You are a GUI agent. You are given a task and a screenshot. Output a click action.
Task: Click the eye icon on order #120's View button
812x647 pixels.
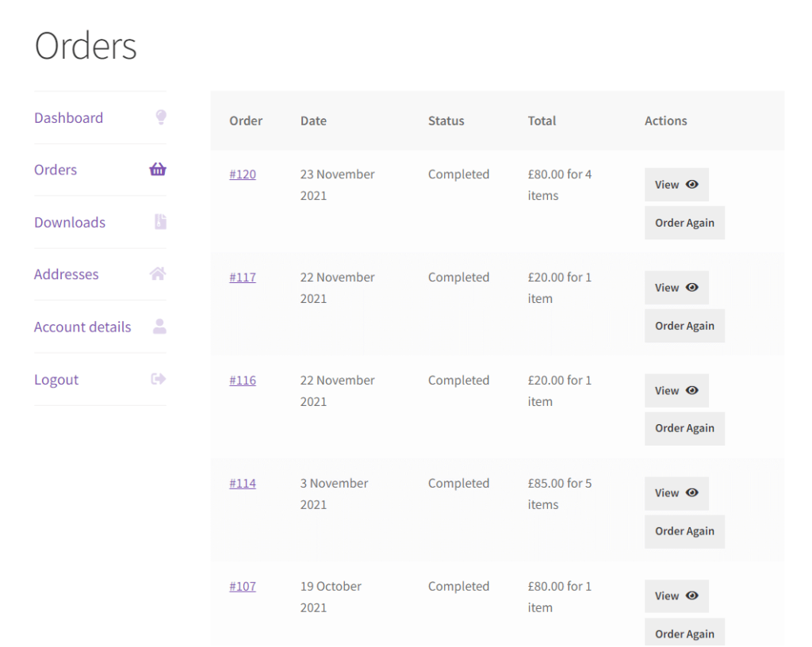(693, 183)
